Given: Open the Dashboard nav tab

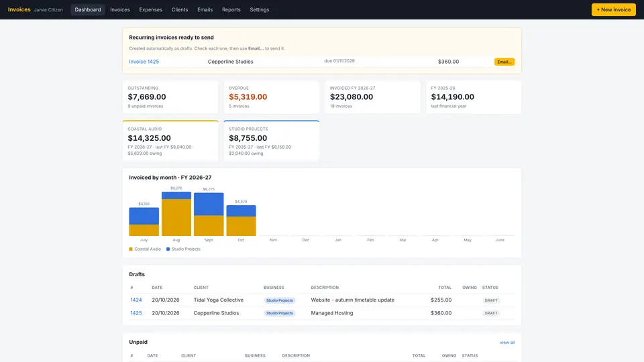Looking at the screenshot, I should pyautogui.click(x=87, y=9).
